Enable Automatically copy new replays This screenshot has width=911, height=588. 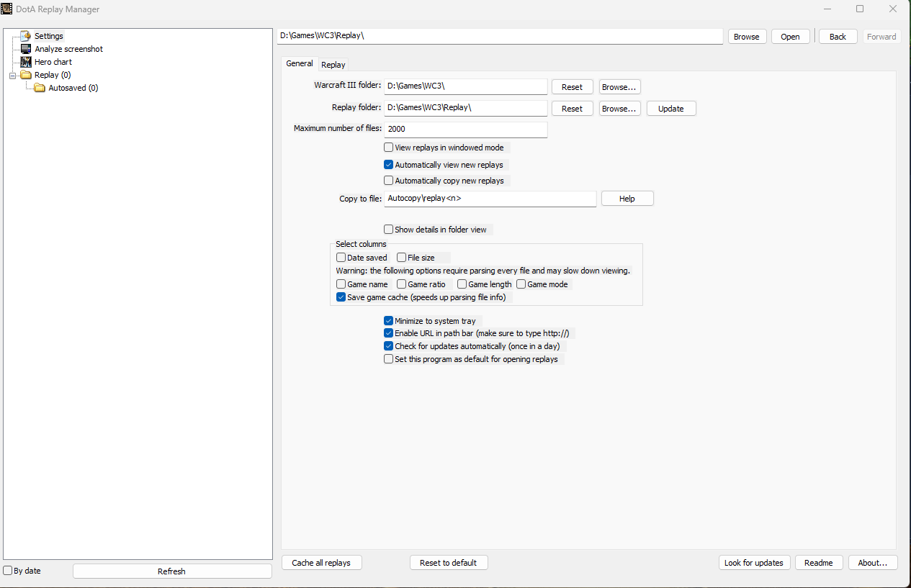[x=389, y=181]
